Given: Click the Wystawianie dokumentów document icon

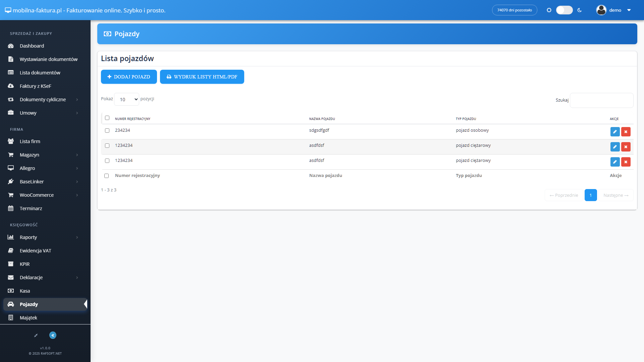Looking at the screenshot, I should pos(11,59).
